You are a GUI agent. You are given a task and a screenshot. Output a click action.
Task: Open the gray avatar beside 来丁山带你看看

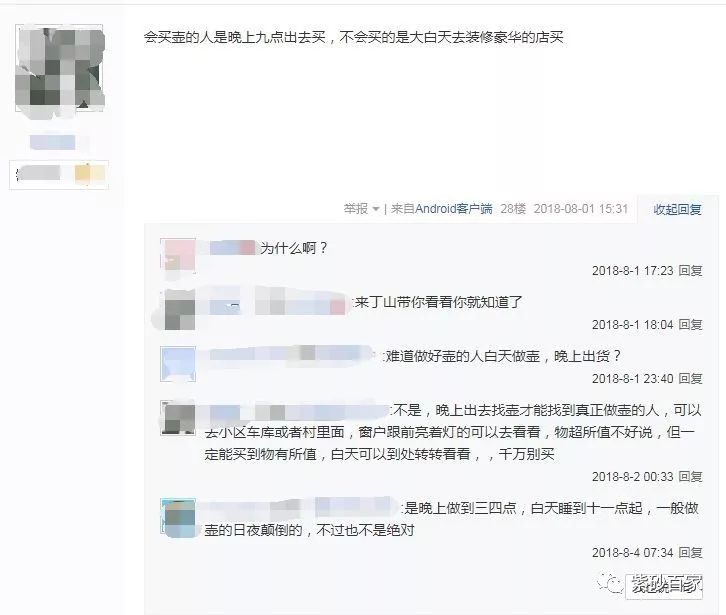(180, 309)
